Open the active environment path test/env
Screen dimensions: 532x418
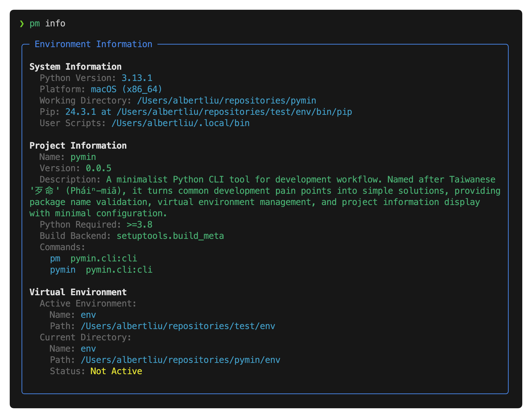[x=178, y=326]
